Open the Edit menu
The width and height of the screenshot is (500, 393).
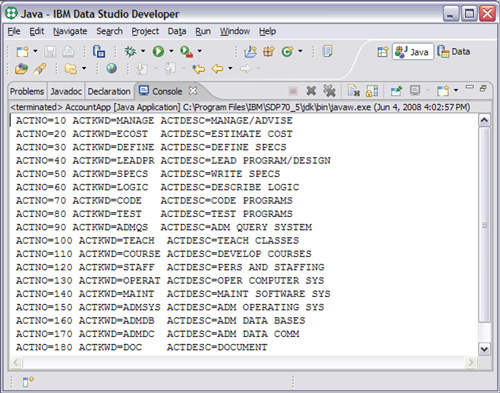click(37, 31)
